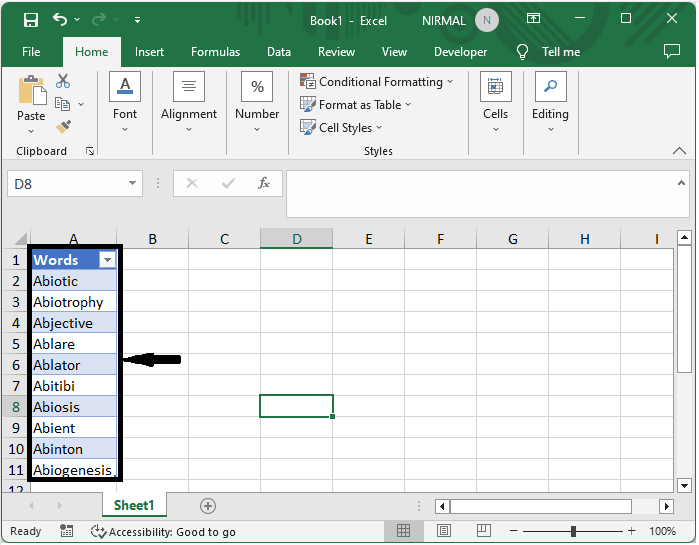Expand the Alignment group
The height and width of the screenshot is (545, 699).
[189, 103]
